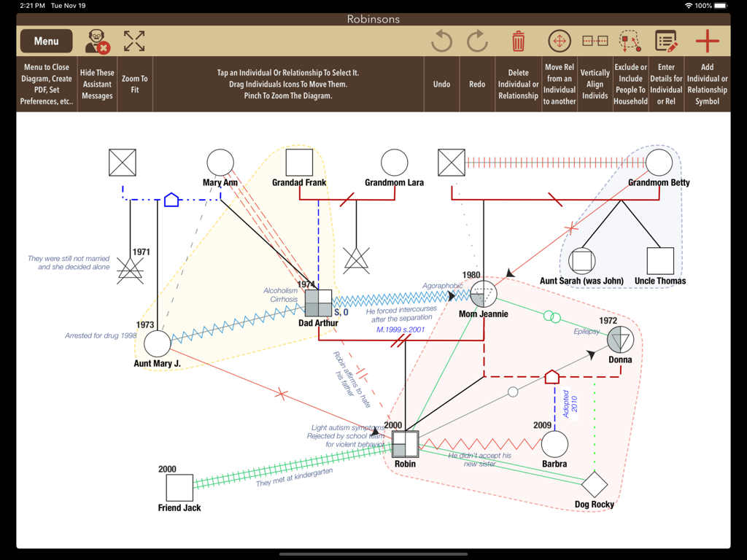
Task: Undo the last change with the undo arrow
Action: click(x=441, y=41)
